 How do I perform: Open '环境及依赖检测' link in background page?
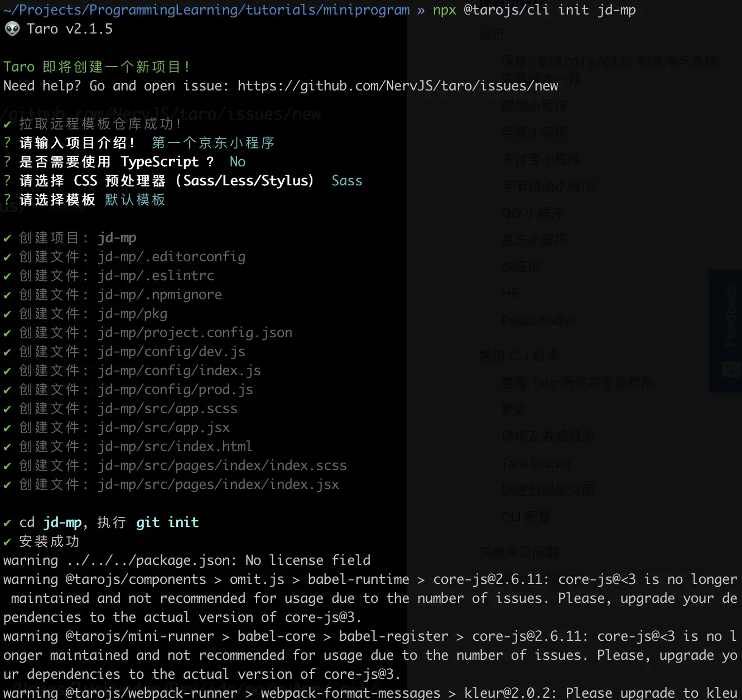click(x=548, y=437)
